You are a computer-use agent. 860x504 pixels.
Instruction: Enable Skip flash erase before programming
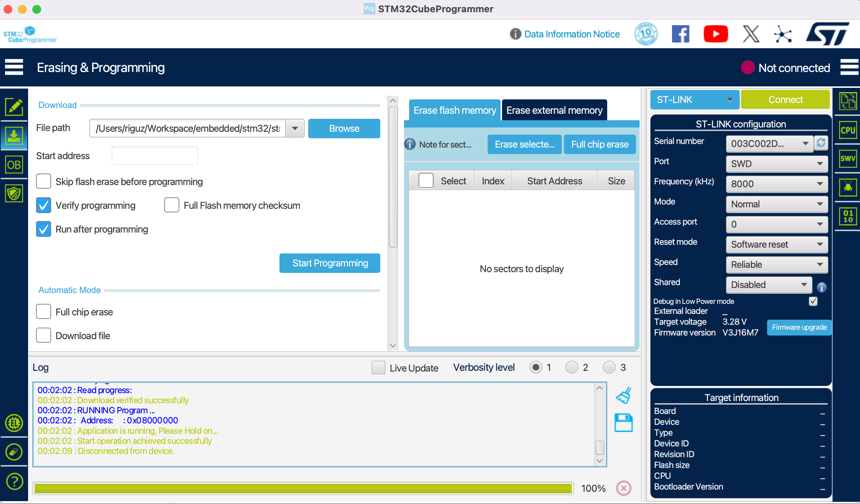44,181
